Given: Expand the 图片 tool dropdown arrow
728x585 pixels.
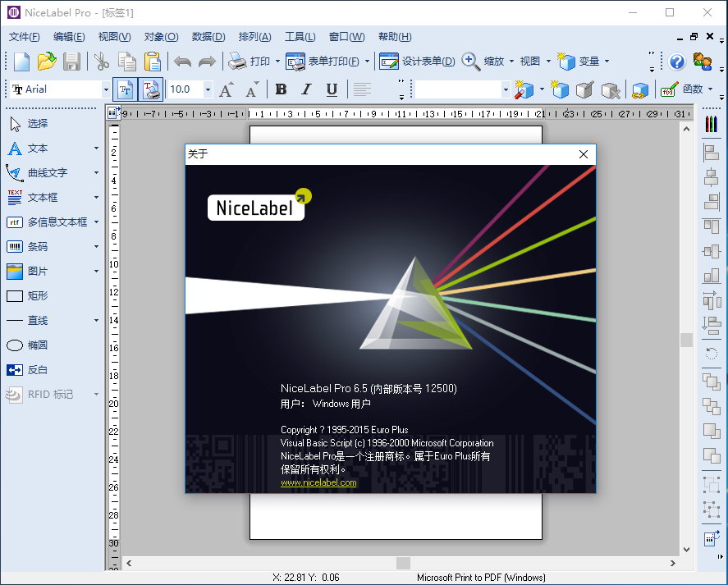Looking at the screenshot, I should click(x=96, y=271).
